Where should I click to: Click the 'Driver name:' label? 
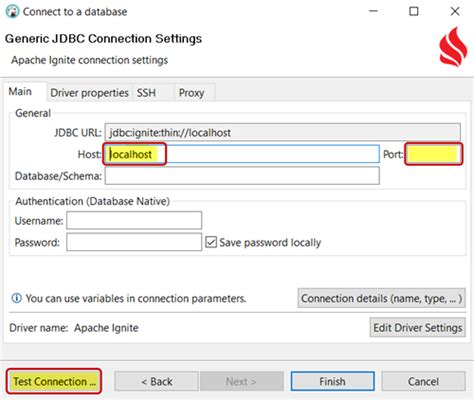39,328
